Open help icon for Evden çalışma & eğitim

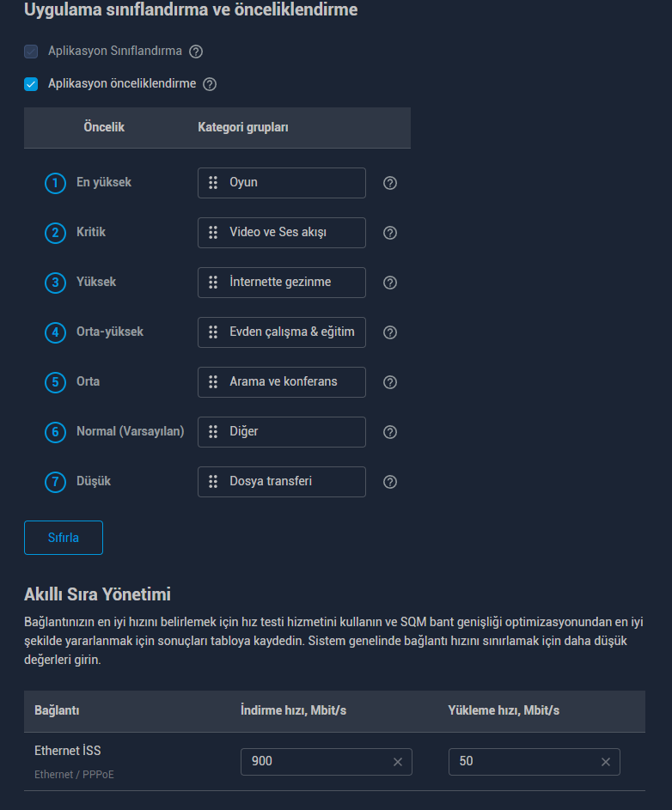[390, 332]
